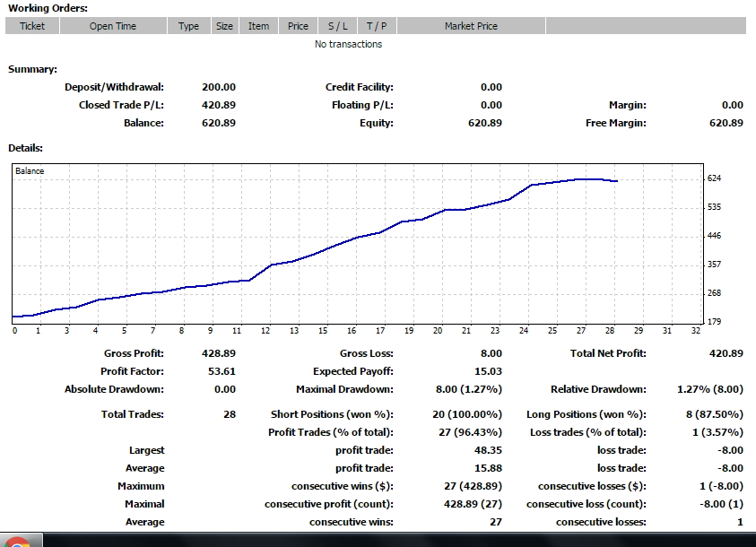The height and width of the screenshot is (547, 756).
Task: Select the Free Margin value 620.89
Action: (x=726, y=123)
